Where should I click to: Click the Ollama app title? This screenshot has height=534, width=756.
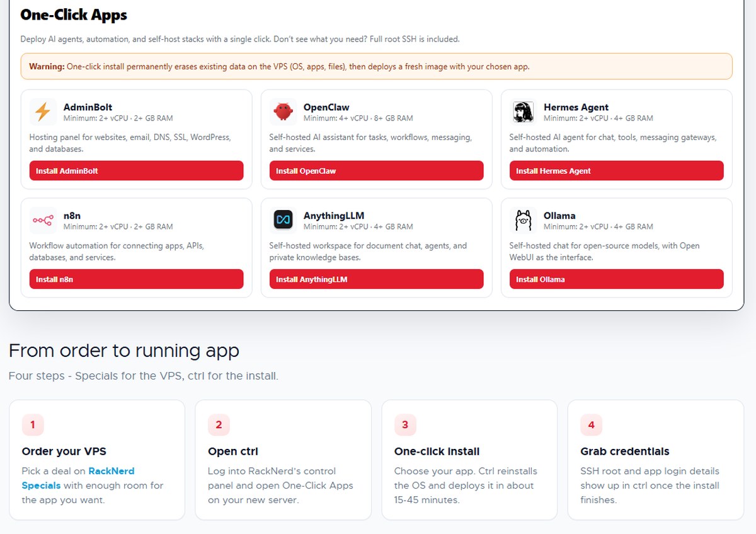tap(559, 216)
